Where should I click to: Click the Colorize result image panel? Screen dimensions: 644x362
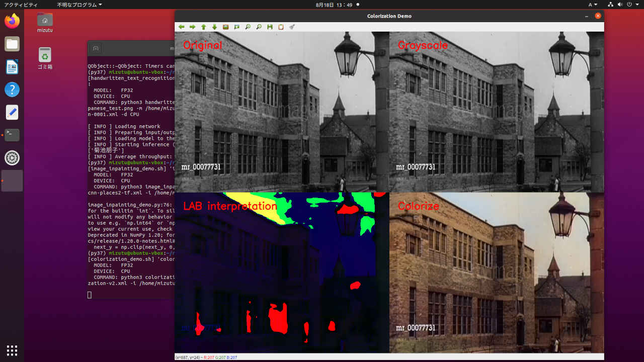click(x=497, y=273)
